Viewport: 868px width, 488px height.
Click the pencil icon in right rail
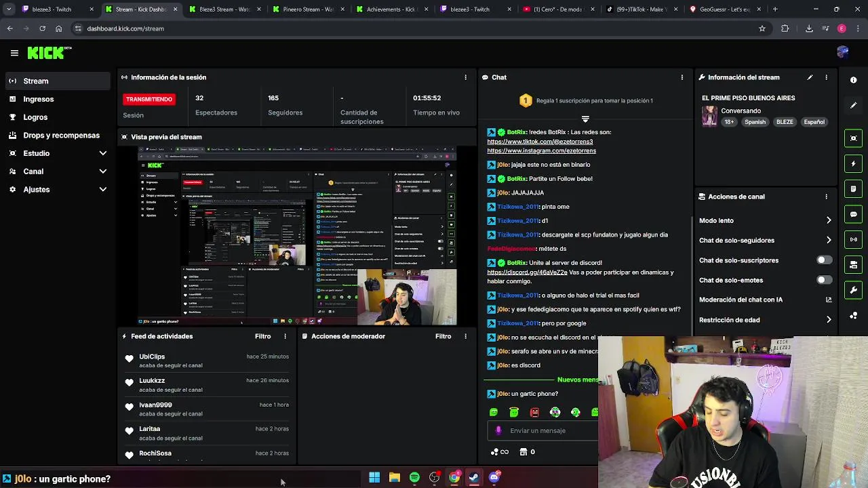(854, 106)
